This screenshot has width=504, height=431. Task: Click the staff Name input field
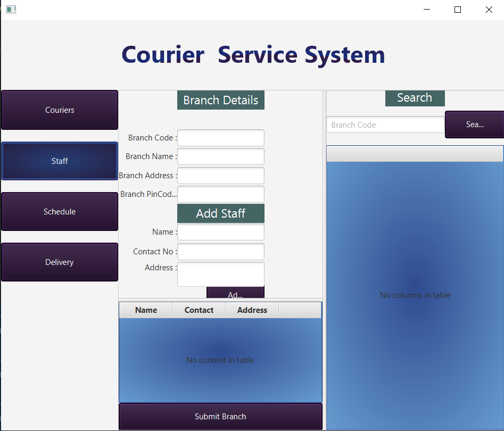[220, 232]
